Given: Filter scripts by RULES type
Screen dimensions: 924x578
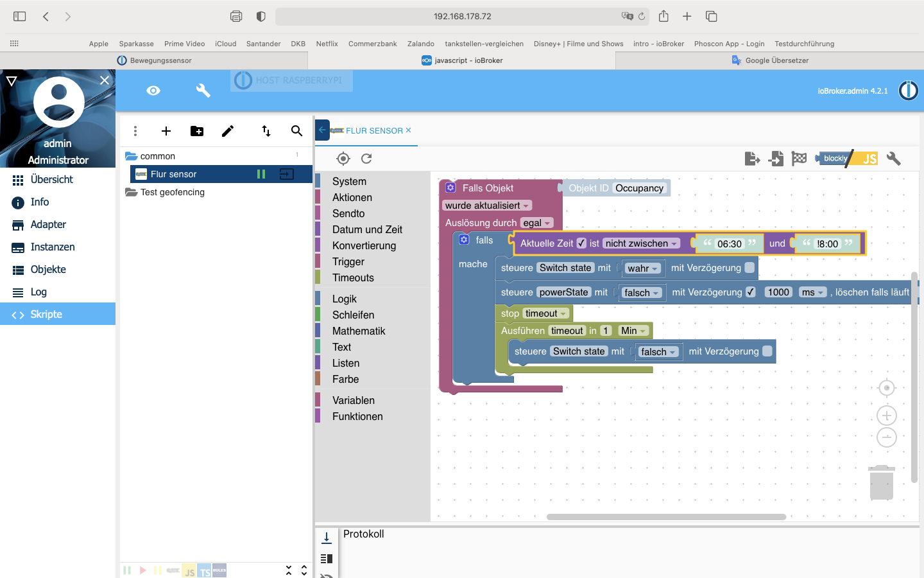Looking at the screenshot, I should pos(219,570).
